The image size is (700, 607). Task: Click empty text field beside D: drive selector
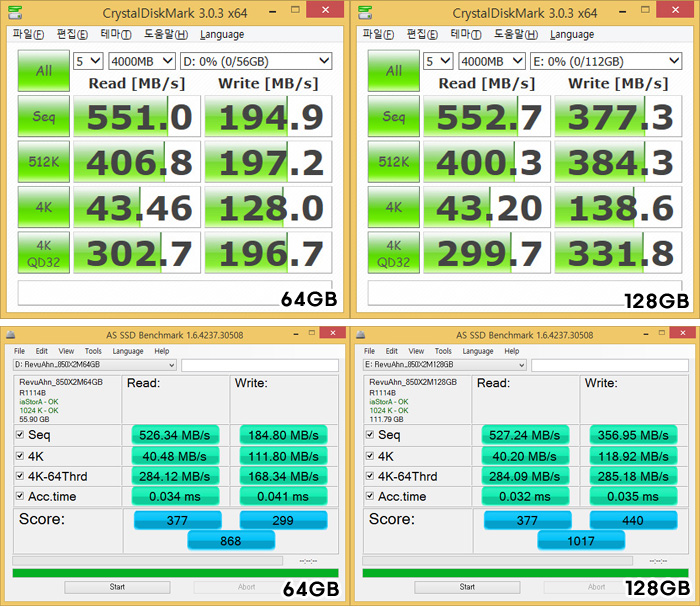[x=260, y=365]
